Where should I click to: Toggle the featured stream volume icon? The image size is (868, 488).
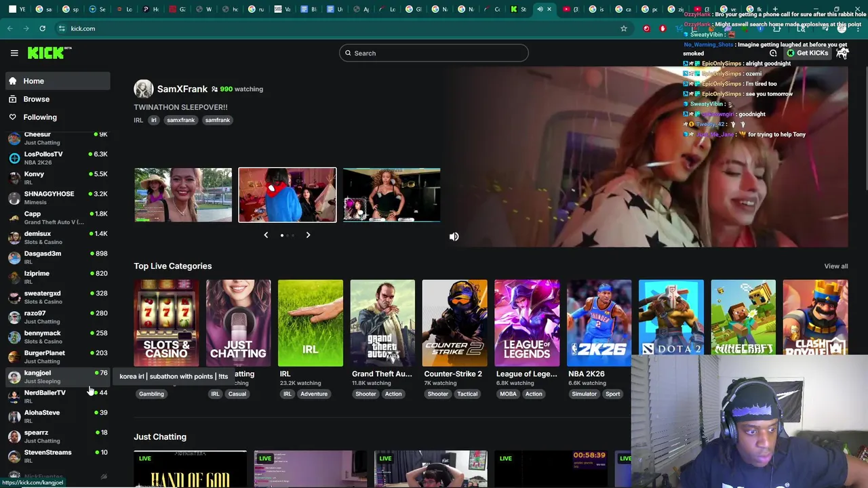click(454, 237)
